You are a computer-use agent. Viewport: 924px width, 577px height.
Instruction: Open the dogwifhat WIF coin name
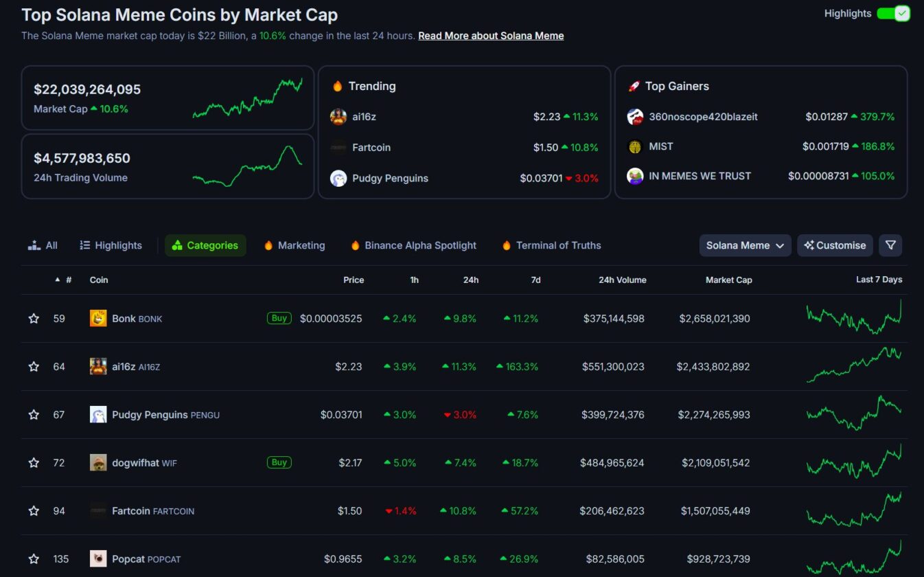[144, 463]
